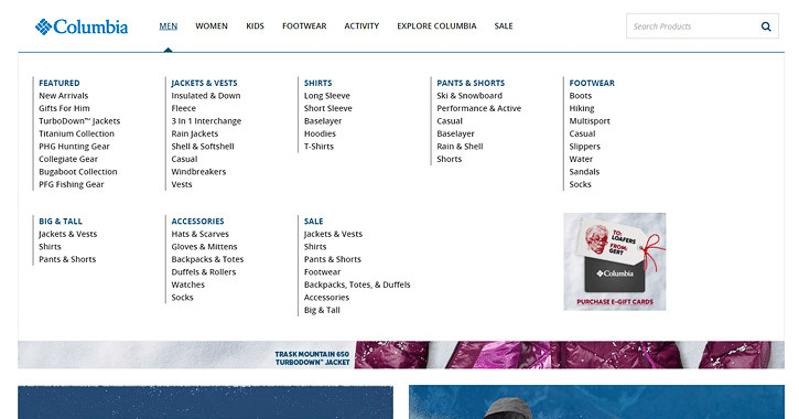Open Backpacks, Totes, & Duffels sale
This screenshot has height=419, width=799.
pyautogui.click(x=357, y=285)
